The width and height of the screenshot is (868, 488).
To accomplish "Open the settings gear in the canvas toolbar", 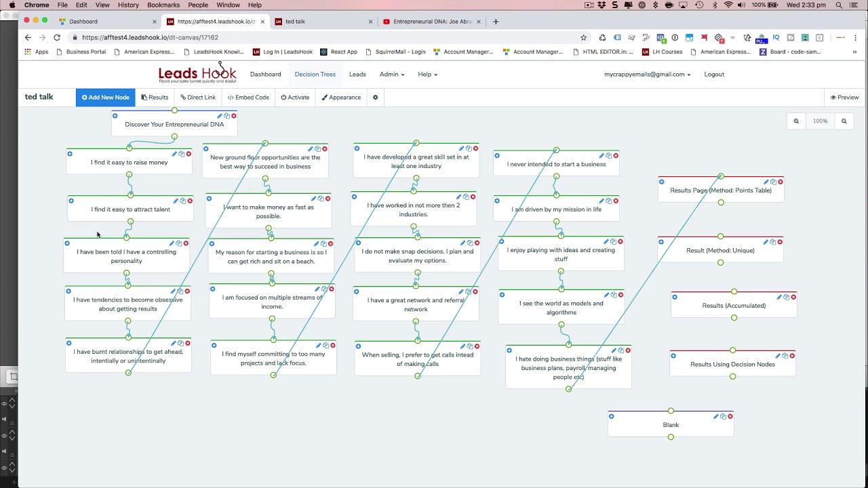I will (x=375, y=98).
